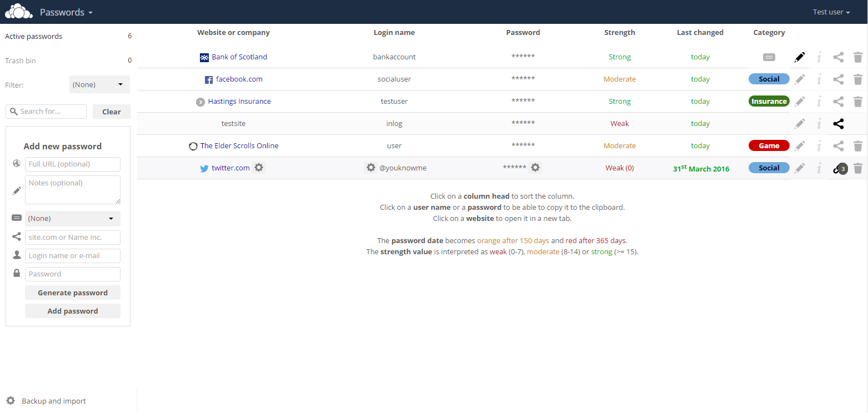Edit the Hastings Insurance entry
The height and width of the screenshot is (413, 868).
pyautogui.click(x=800, y=101)
